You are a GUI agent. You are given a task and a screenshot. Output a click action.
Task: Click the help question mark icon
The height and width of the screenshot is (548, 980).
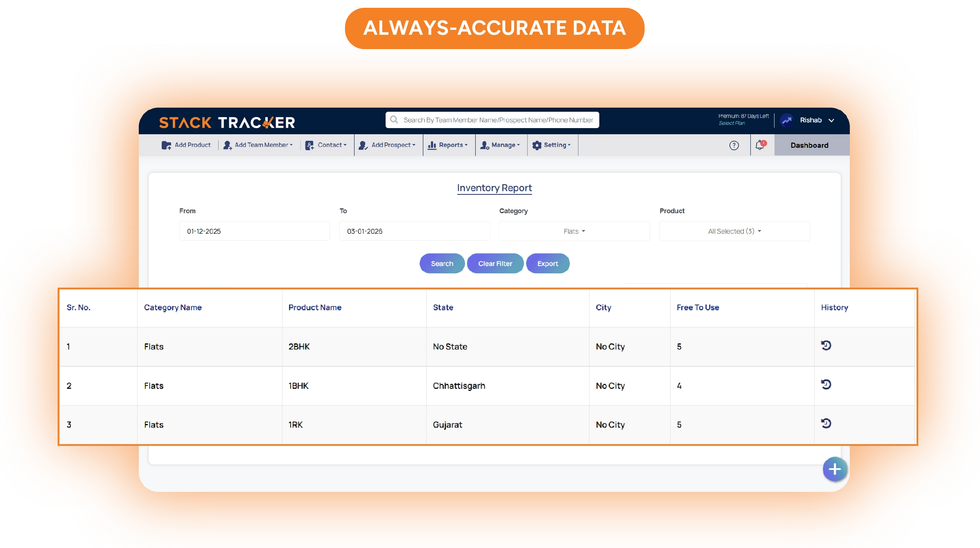[x=734, y=145]
